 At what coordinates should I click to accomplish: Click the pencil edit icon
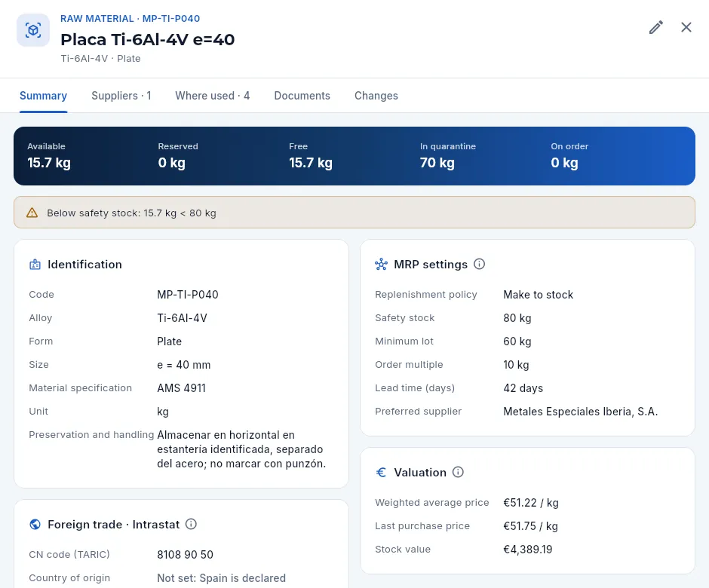tap(655, 28)
